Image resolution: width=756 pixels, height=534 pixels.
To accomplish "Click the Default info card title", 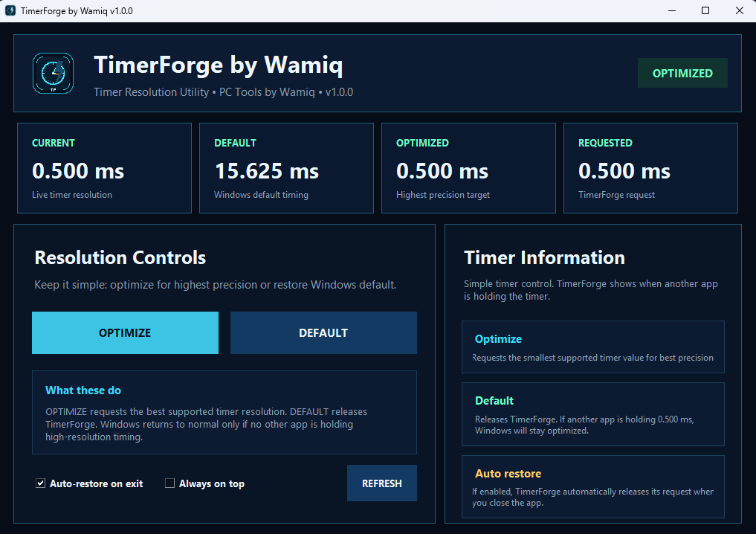I will tap(494, 401).
